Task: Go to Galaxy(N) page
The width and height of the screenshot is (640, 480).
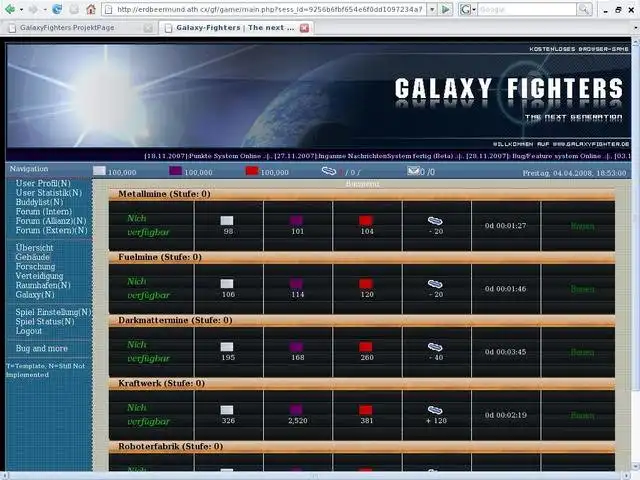Action: pyautogui.click(x=35, y=295)
